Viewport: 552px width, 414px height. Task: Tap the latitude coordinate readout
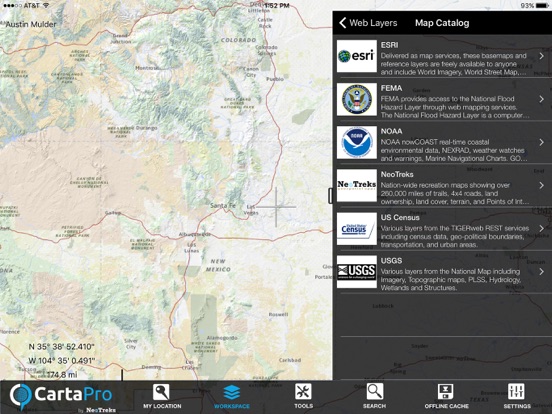61,347
